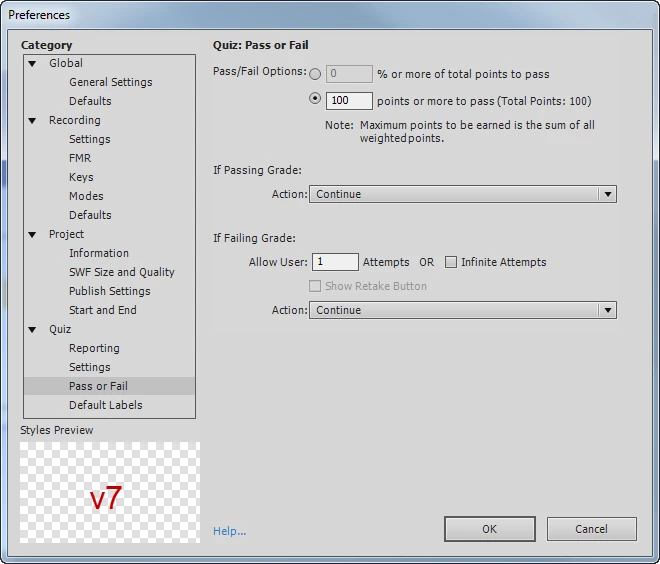Image resolution: width=660 pixels, height=564 pixels.
Task: Click the Quiz category label
Action: (60, 329)
